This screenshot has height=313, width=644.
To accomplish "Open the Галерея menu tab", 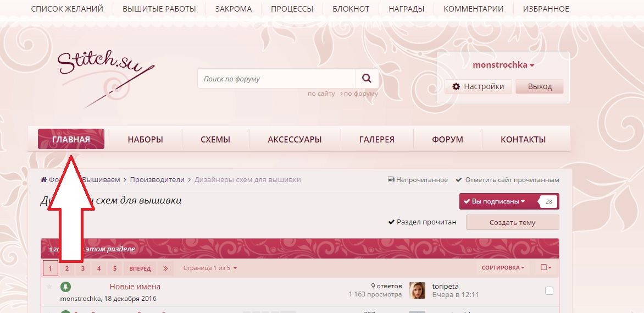I will click(x=377, y=140).
